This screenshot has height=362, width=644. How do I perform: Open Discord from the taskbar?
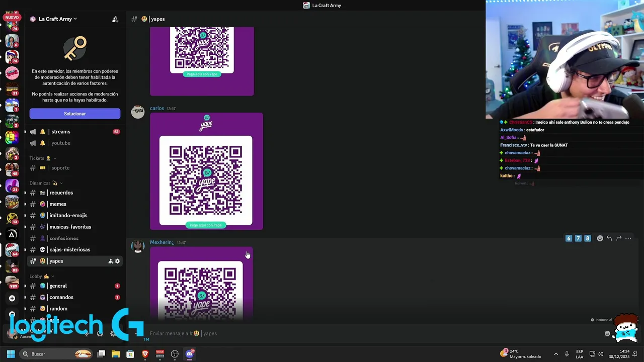tap(190, 354)
